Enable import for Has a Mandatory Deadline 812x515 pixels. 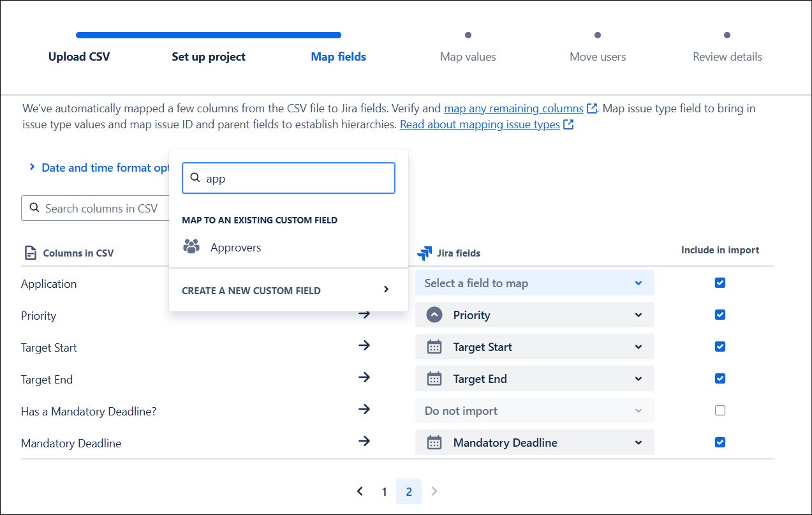point(720,410)
